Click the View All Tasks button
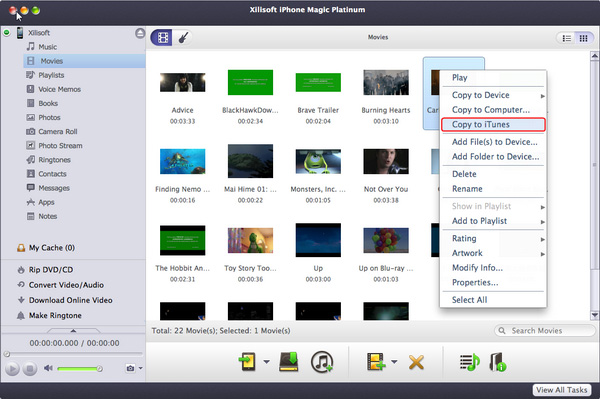This screenshot has width=600, height=399. tap(561, 390)
